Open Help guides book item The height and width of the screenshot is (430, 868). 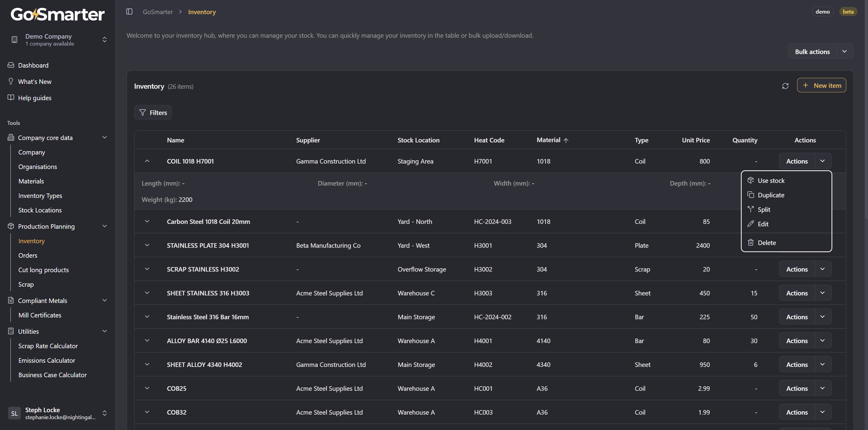click(34, 98)
